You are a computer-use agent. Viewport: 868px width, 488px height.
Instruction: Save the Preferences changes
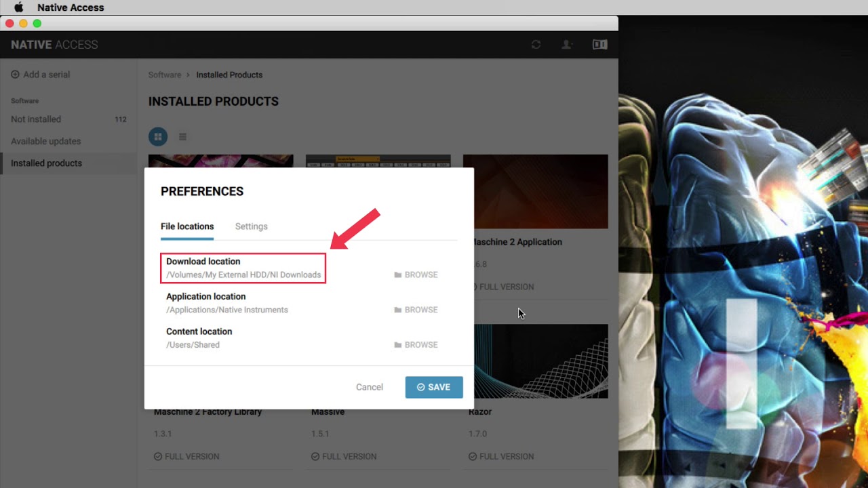(x=434, y=387)
